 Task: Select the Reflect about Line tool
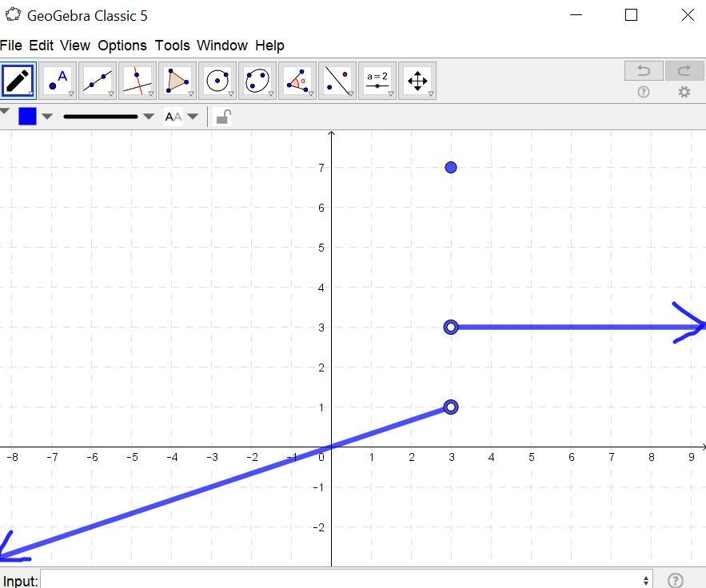tap(337, 81)
